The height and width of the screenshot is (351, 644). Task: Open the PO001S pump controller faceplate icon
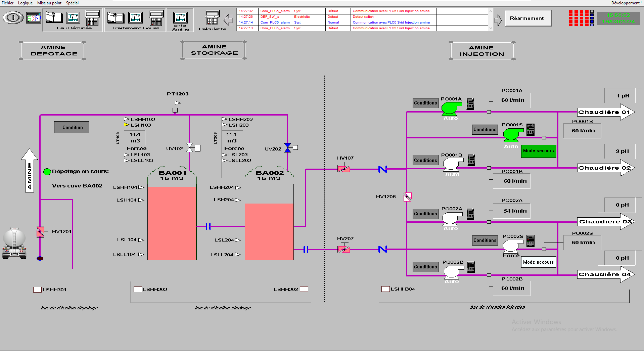coord(531,129)
